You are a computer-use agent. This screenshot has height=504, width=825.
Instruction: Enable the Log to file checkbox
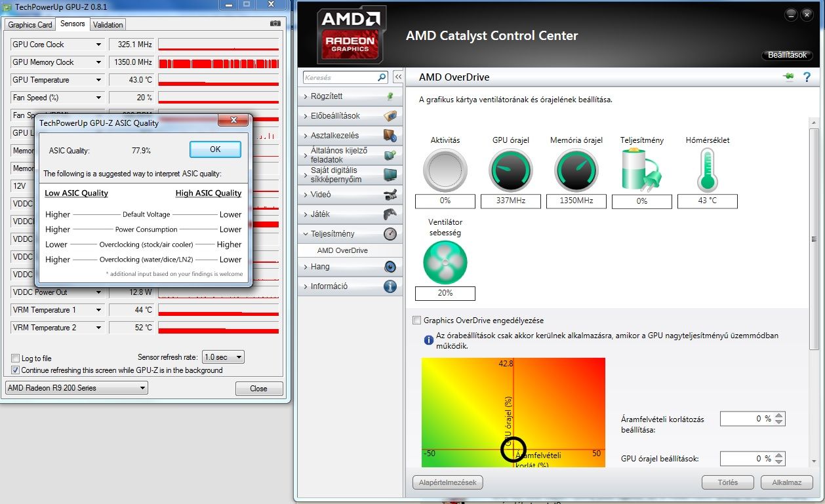tap(15, 359)
